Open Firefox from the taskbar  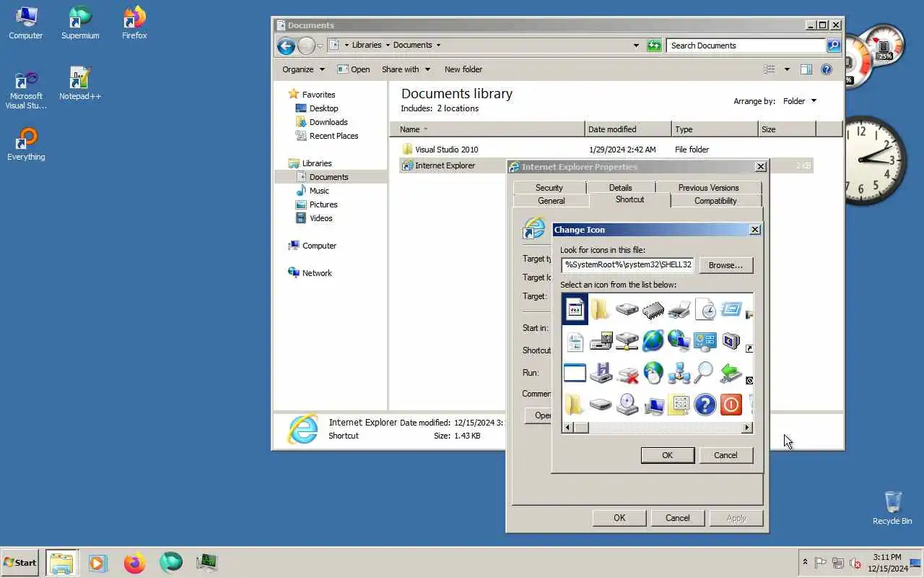pos(134,562)
